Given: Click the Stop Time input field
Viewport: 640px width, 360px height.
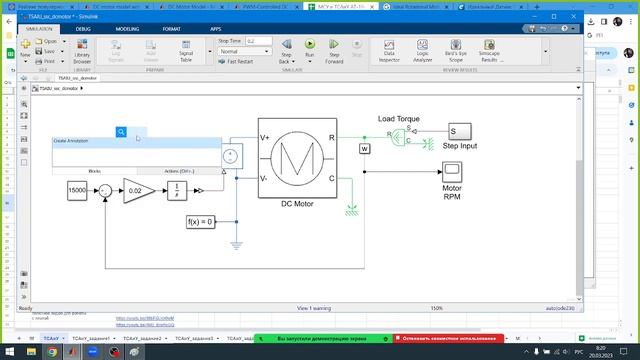Looking at the screenshot, I should click(259, 41).
